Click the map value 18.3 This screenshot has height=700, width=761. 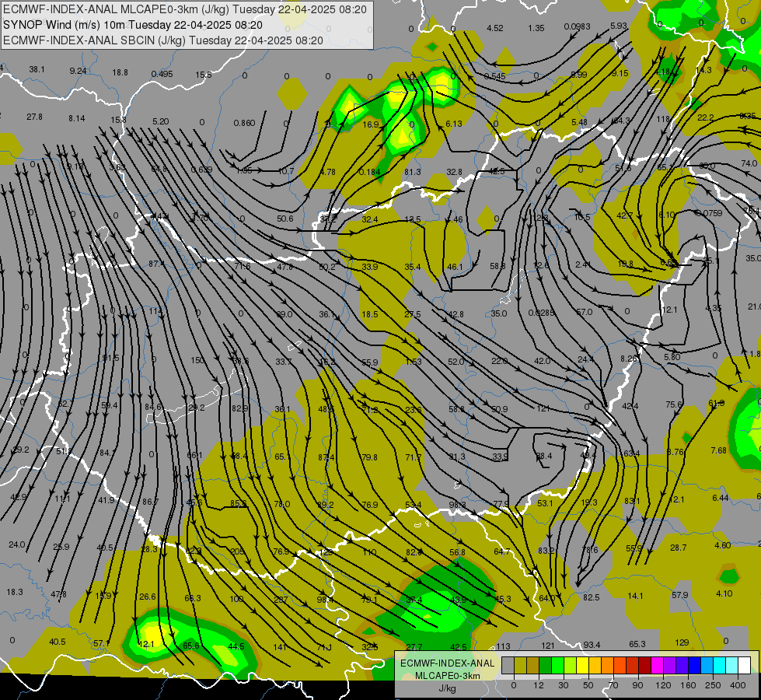point(15,592)
